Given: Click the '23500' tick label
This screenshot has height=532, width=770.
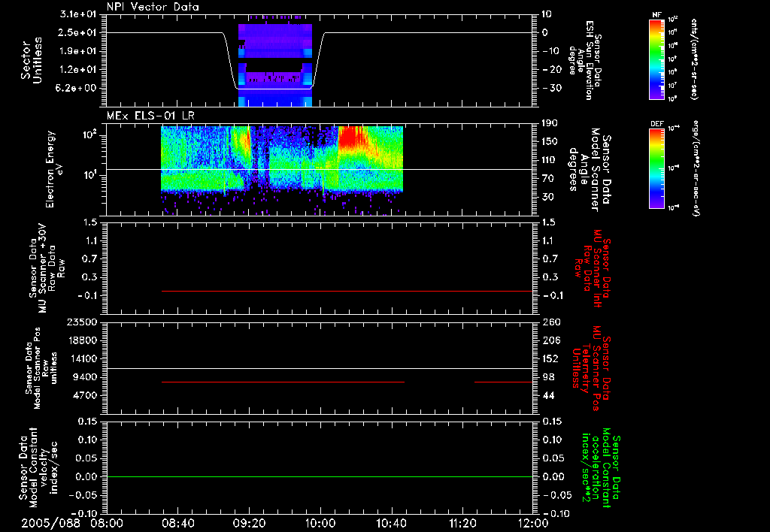Looking at the screenshot, I should [x=82, y=322].
